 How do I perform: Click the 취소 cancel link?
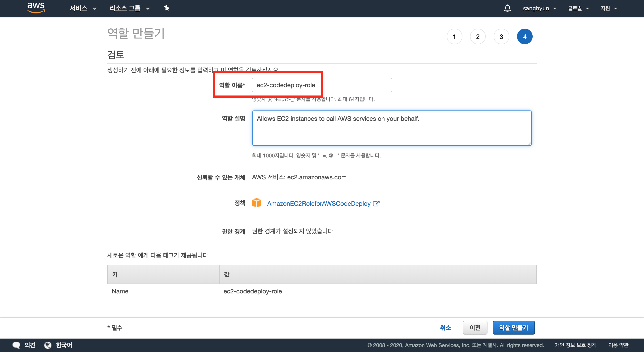pos(445,327)
